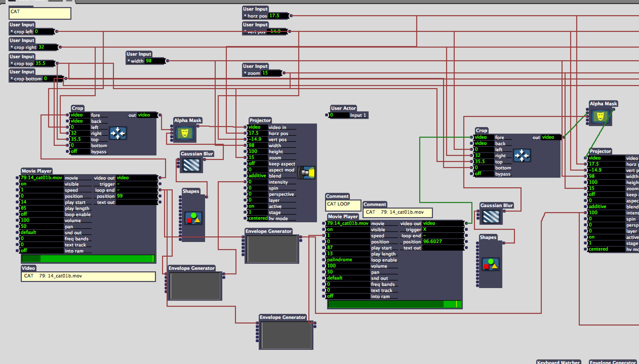Click the 'crop left' User Input value 0

(44, 31)
